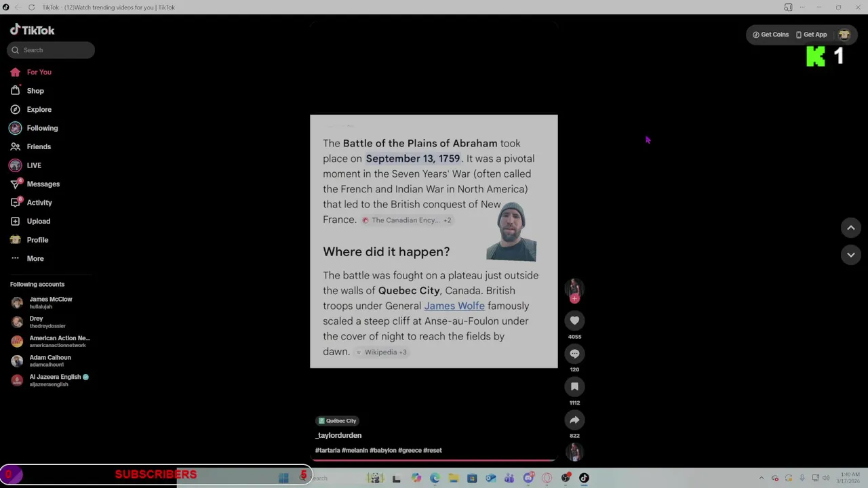Open the _taylordurden creator username
This screenshot has height=488, width=868.
point(338,435)
